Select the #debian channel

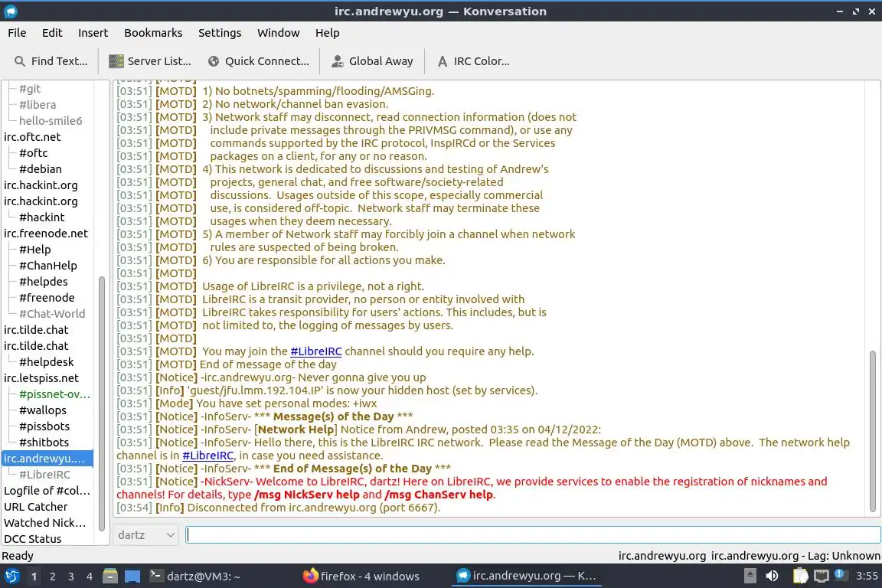40,168
